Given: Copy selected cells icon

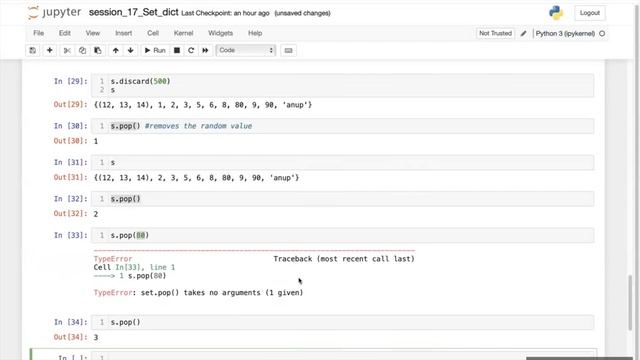Looking at the screenshot, I should [x=82, y=50].
